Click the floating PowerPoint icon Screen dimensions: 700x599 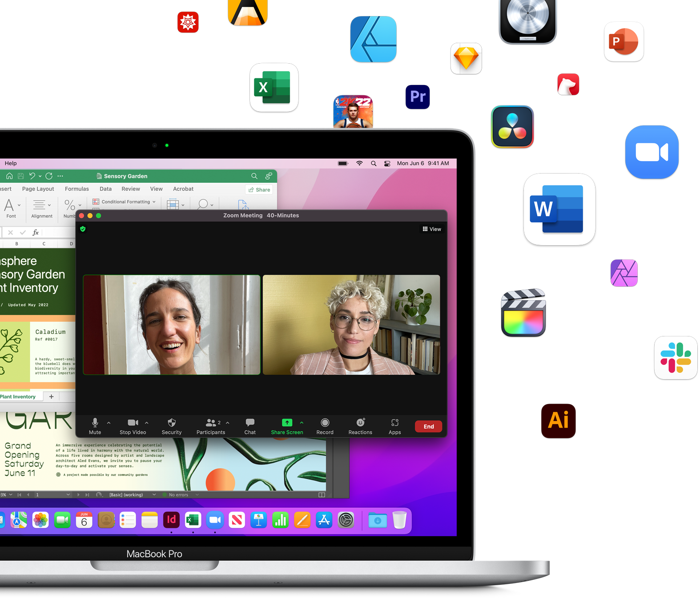624,41
